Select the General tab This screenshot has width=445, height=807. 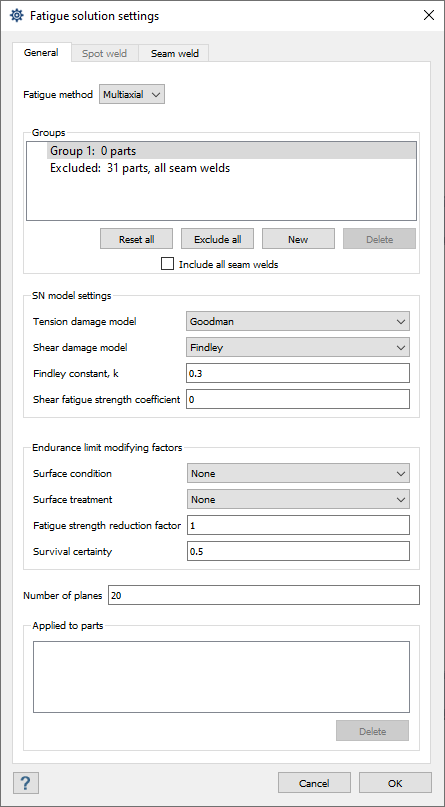41,52
